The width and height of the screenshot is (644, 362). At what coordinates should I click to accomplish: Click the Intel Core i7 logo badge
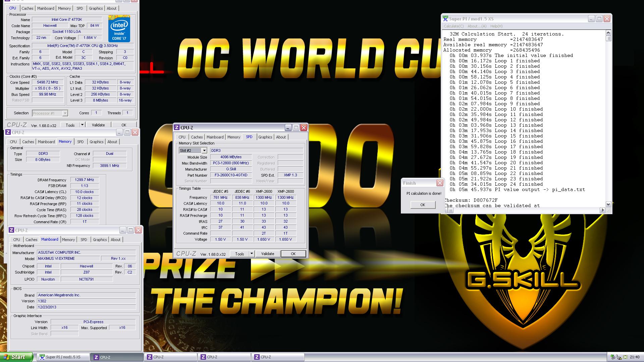[119, 29]
